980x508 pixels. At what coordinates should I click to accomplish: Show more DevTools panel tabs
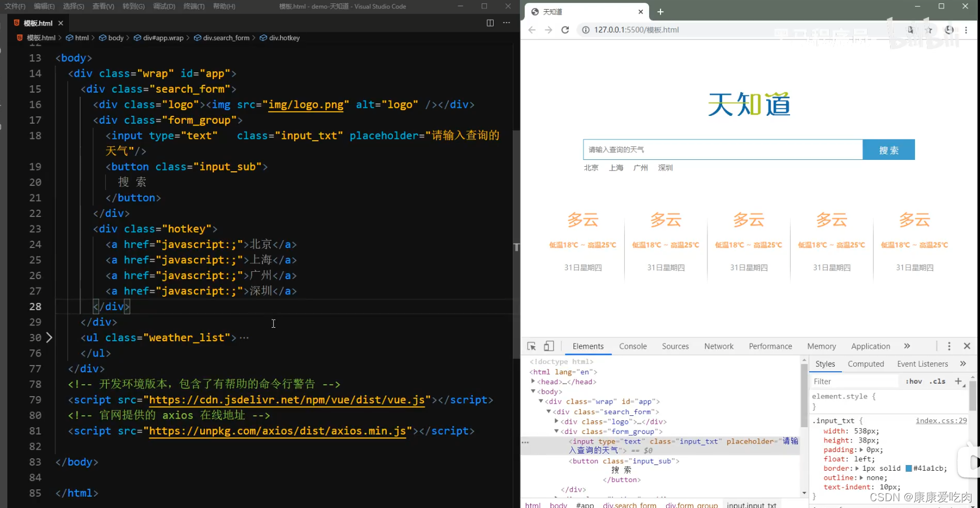tap(907, 346)
